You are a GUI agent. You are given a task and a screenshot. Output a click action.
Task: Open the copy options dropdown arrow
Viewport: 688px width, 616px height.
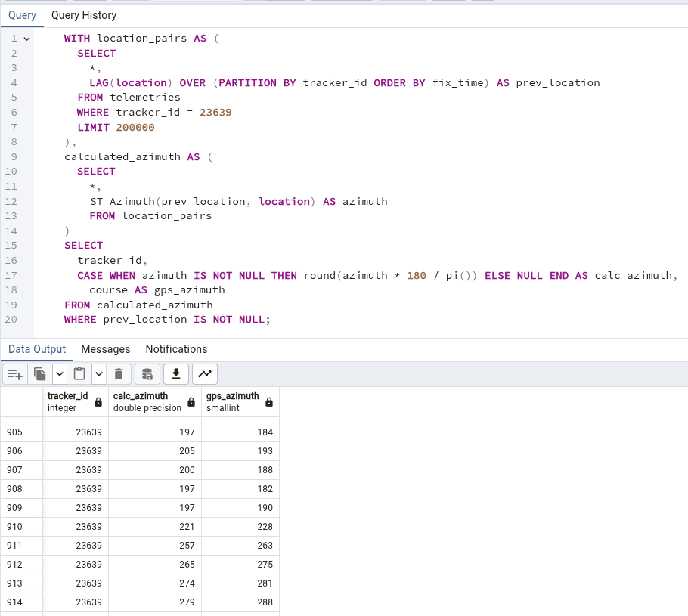(60, 374)
